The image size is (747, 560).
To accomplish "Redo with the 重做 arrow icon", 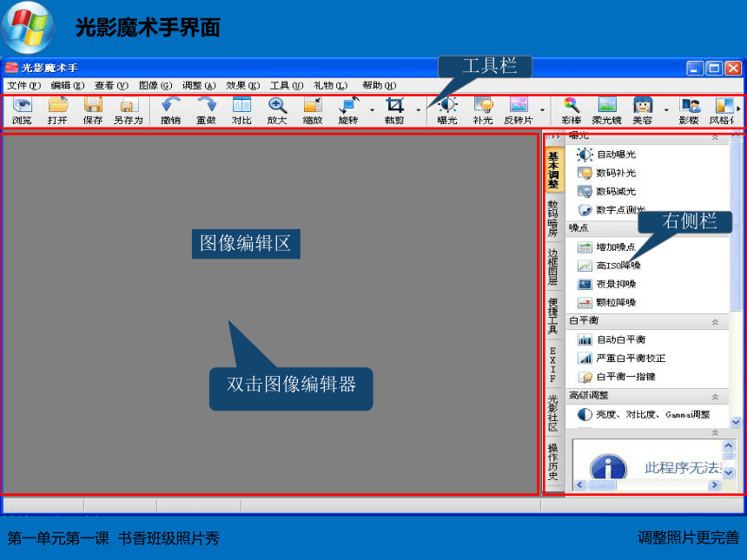I will [206, 110].
